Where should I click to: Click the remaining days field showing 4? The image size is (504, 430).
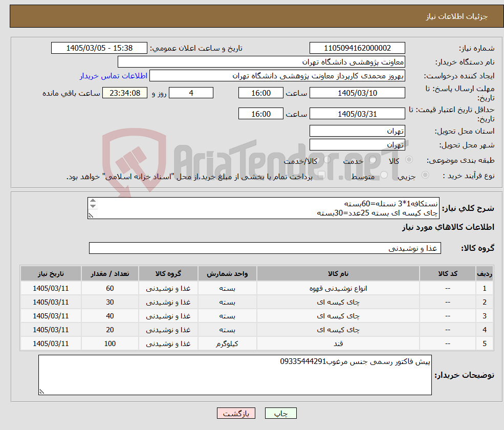(191, 93)
